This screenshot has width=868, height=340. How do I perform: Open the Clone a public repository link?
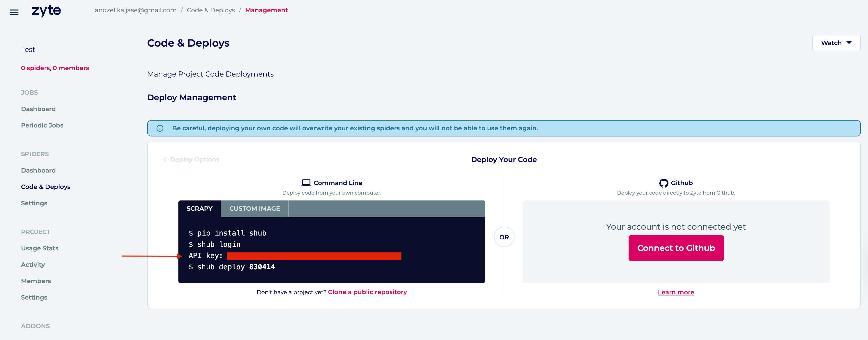(367, 292)
